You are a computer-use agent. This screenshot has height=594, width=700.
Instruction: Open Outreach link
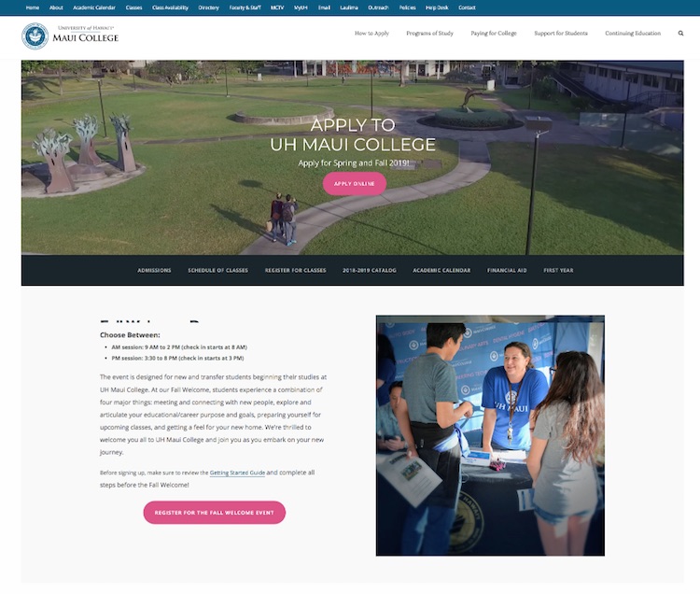point(379,7)
